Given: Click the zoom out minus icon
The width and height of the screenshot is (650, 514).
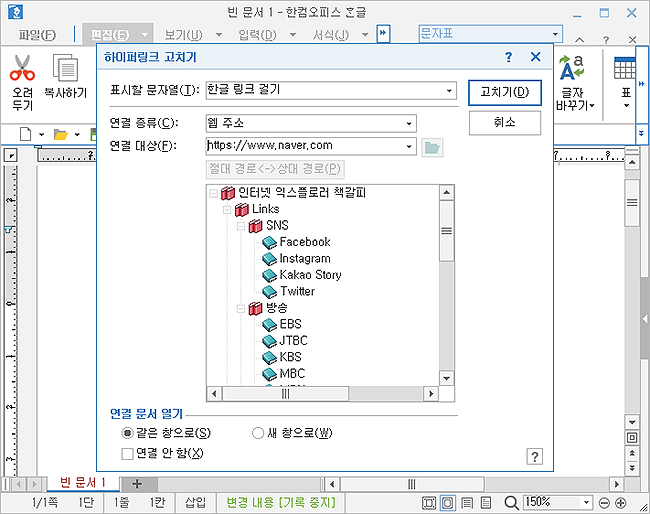Looking at the screenshot, I should tap(604, 503).
